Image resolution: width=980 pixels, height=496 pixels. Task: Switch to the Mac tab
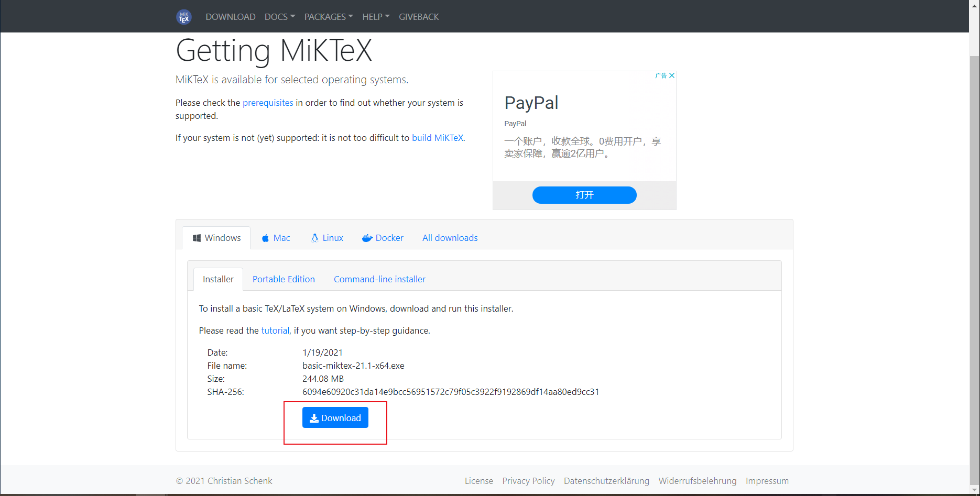click(276, 238)
